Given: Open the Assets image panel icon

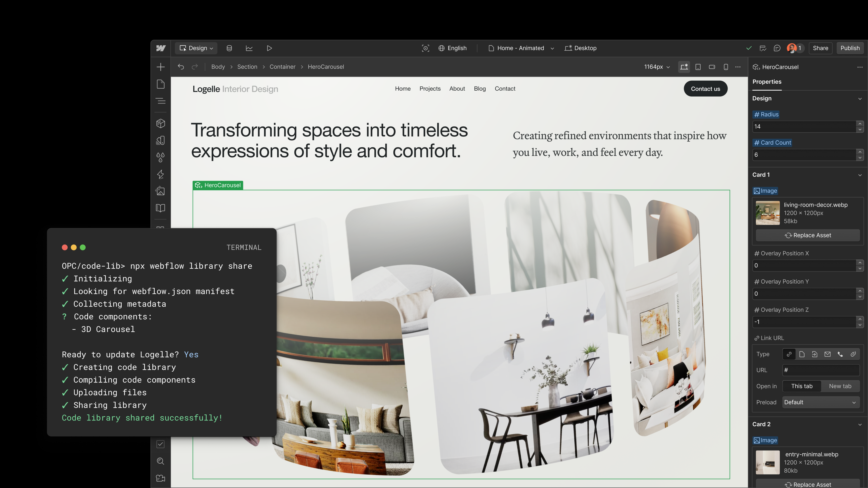Looking at the screenshot, I should 161,191.
